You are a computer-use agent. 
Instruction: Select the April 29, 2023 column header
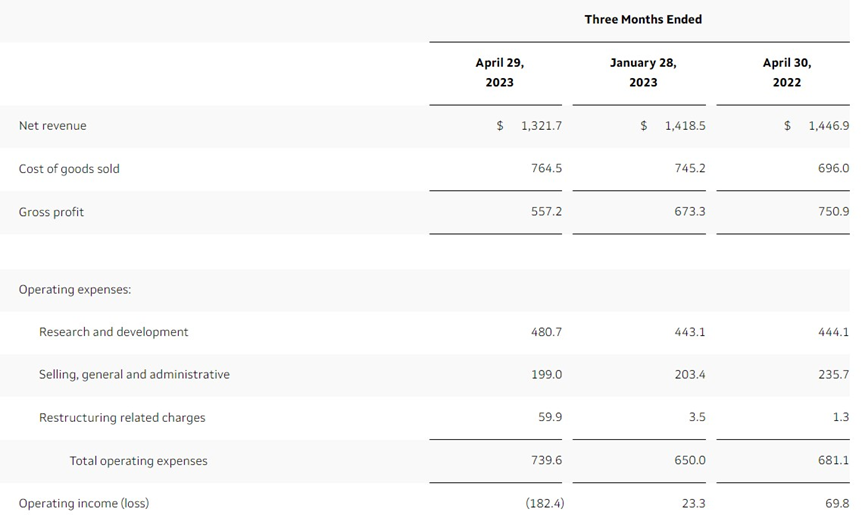tap(500, 72)
